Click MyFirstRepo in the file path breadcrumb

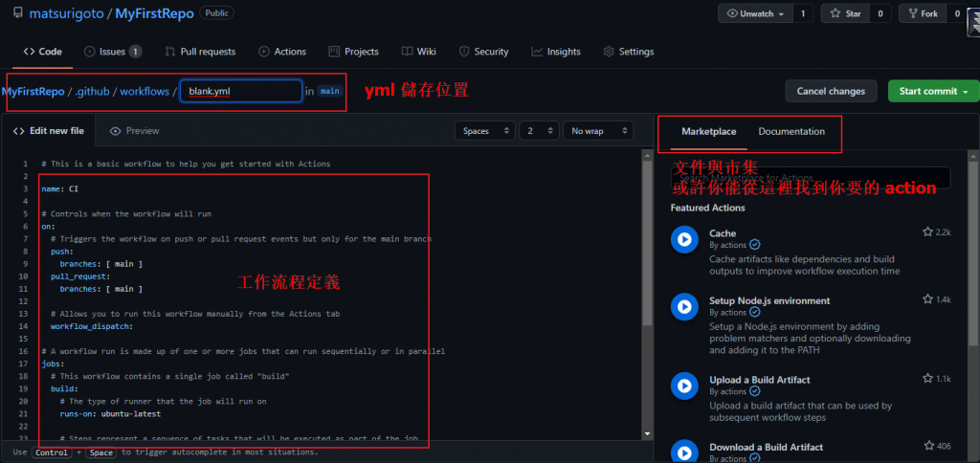pyautogui.click(x=33, y=91)
